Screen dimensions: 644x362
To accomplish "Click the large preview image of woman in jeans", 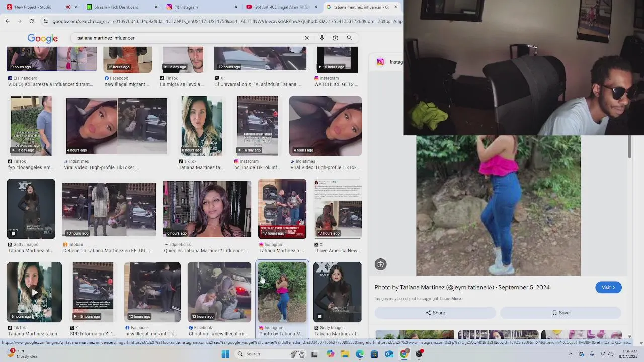I will (x=498, y=205).
